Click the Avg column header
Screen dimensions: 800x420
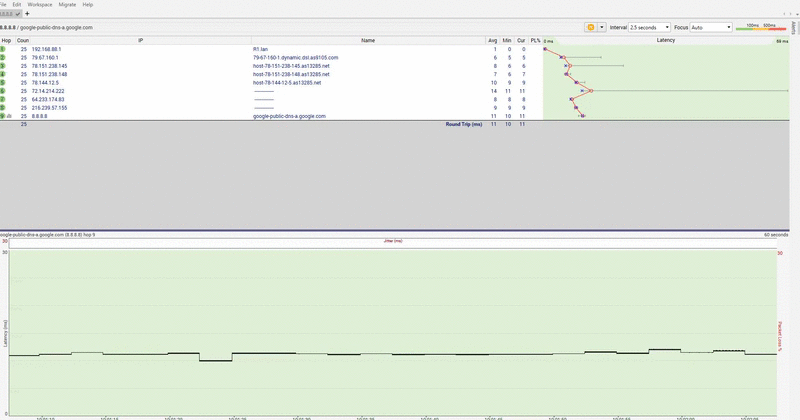pos(492,40)
